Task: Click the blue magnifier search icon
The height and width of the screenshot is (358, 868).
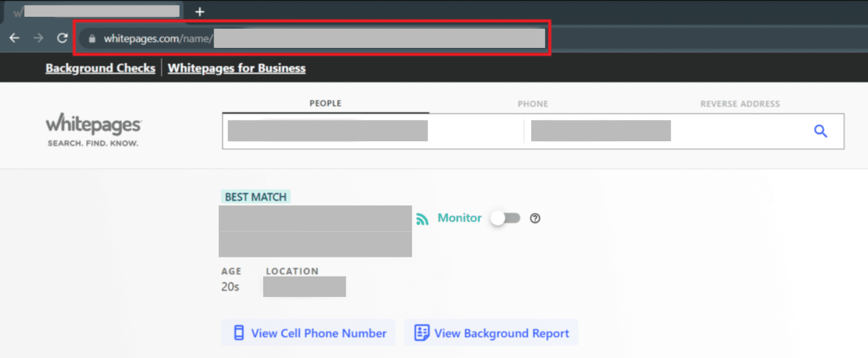Action: pos(820,131)
